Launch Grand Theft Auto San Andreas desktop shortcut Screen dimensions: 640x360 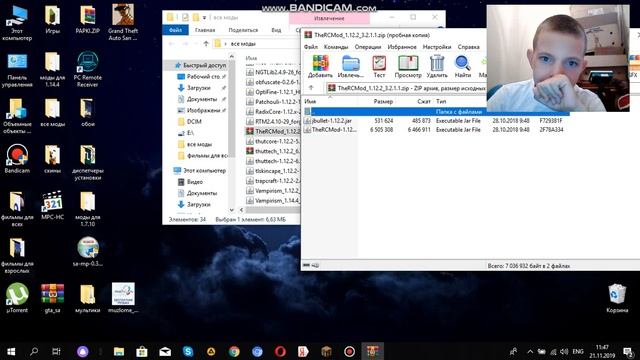click(123, 23)
